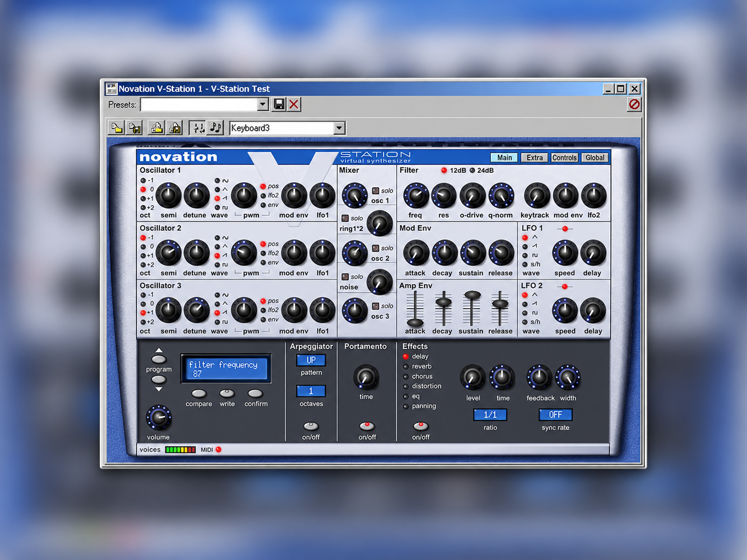This screenshot has height=560, width=747.
Task: Click the Arpeggiator octaves value box
Action: click(x=311, y=391)
